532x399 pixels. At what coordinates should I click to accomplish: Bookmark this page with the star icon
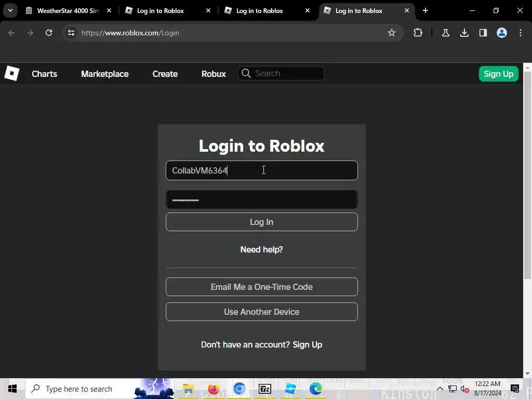[x=392, y=33]
